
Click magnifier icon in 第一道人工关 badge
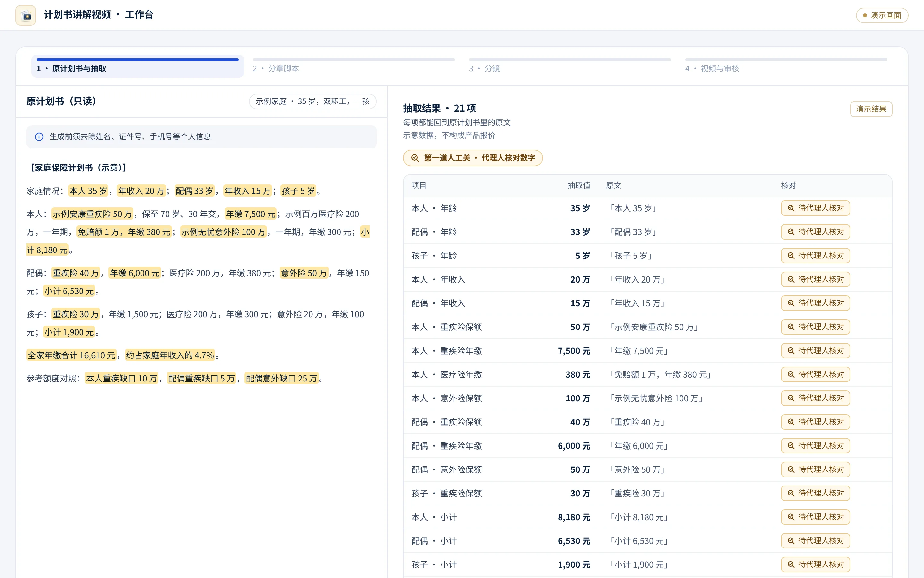click(415, 158)
